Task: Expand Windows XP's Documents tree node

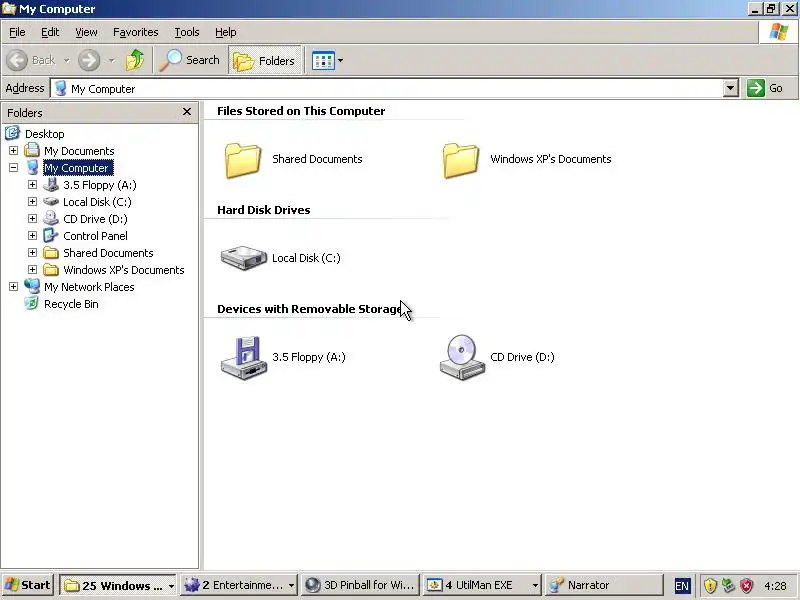Action: click(x=33, y=269)
